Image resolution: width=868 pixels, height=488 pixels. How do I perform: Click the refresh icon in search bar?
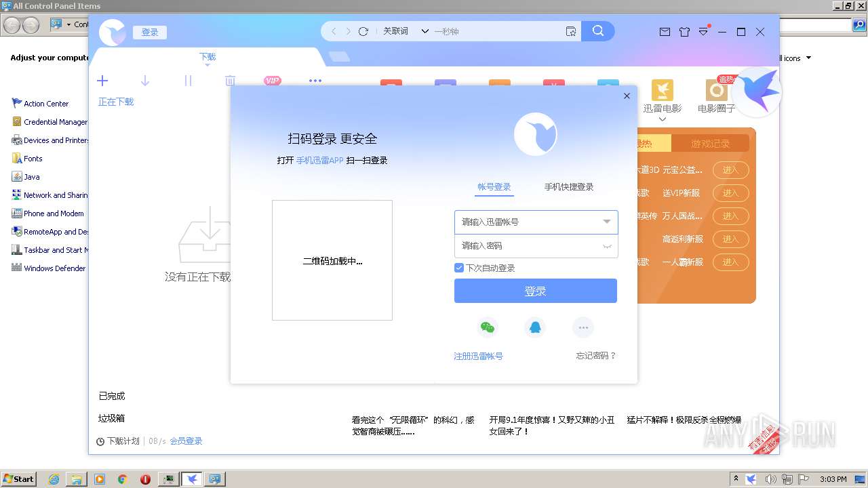coord(363,31)
